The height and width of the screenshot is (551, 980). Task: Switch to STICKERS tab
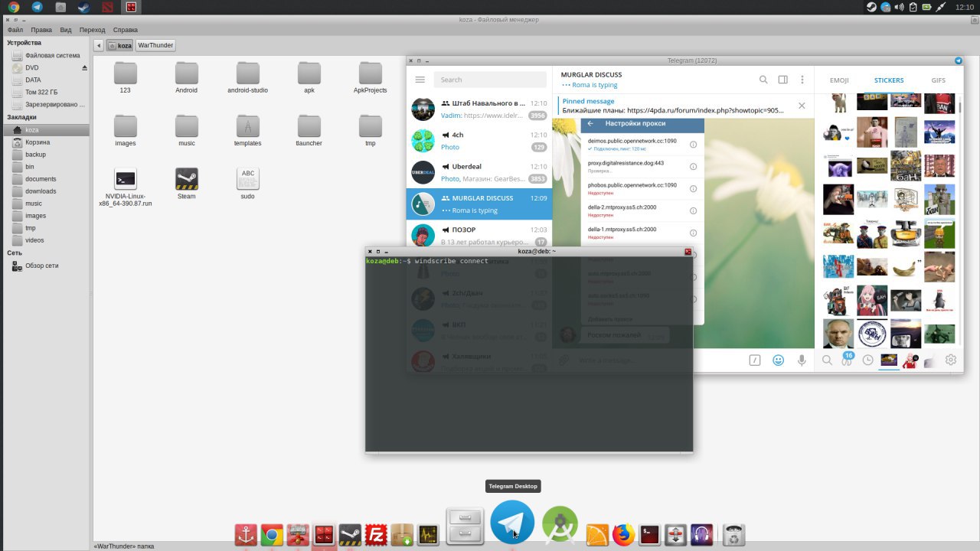tap(889, 80)
